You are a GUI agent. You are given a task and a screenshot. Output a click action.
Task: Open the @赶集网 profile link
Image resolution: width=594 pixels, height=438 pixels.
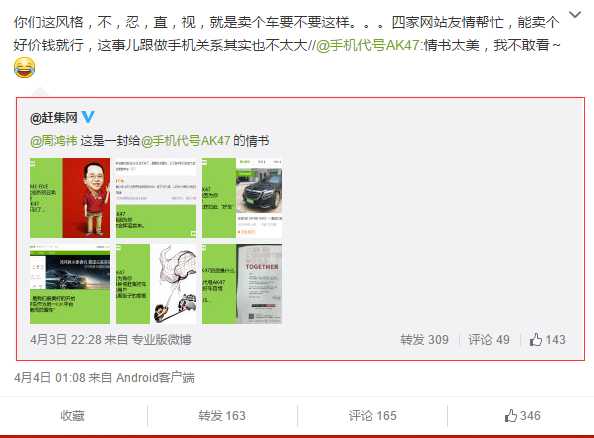54,118
